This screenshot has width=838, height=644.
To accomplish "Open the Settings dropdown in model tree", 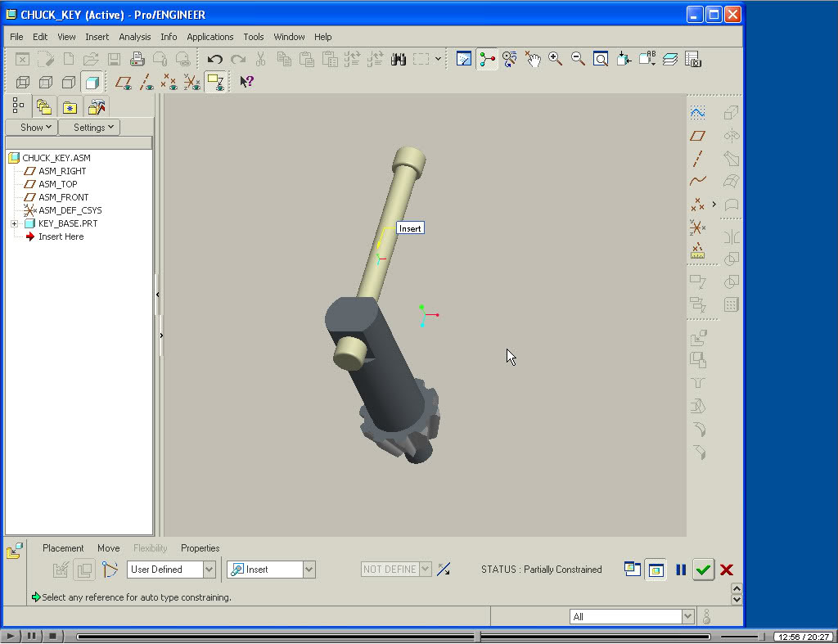I will click(x=89, y=127).
